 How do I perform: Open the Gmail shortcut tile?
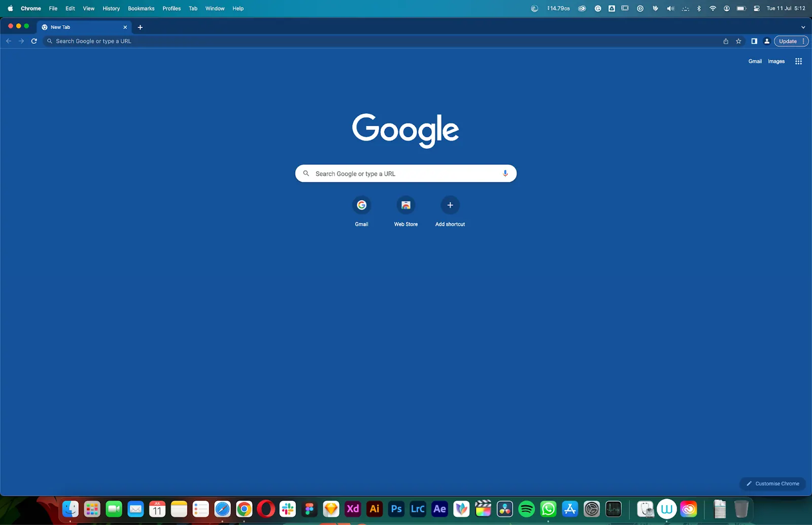point(362,211)
